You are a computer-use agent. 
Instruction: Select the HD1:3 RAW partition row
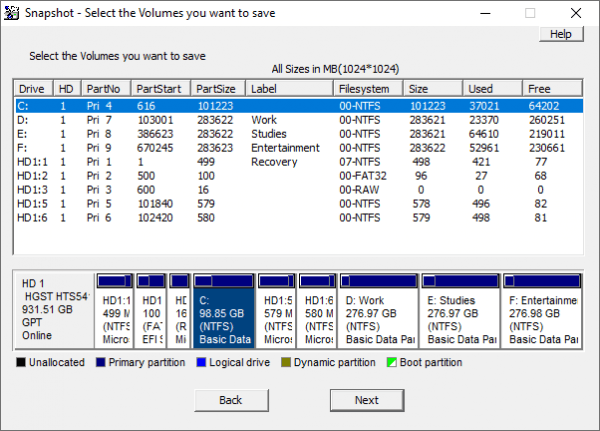point(299,190)
